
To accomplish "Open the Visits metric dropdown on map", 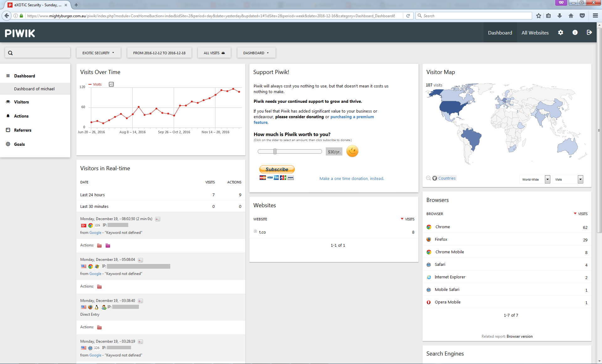I will 568,179.
